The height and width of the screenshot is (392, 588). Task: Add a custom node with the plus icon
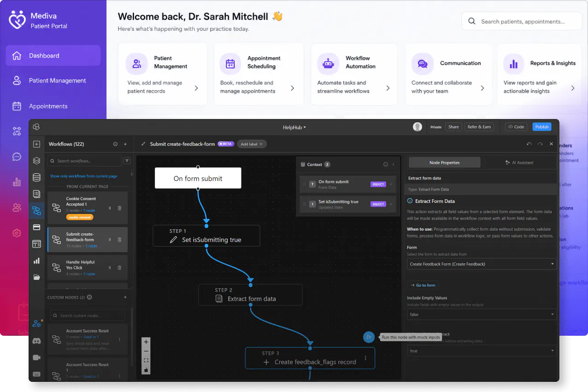(x=125, y=297)
